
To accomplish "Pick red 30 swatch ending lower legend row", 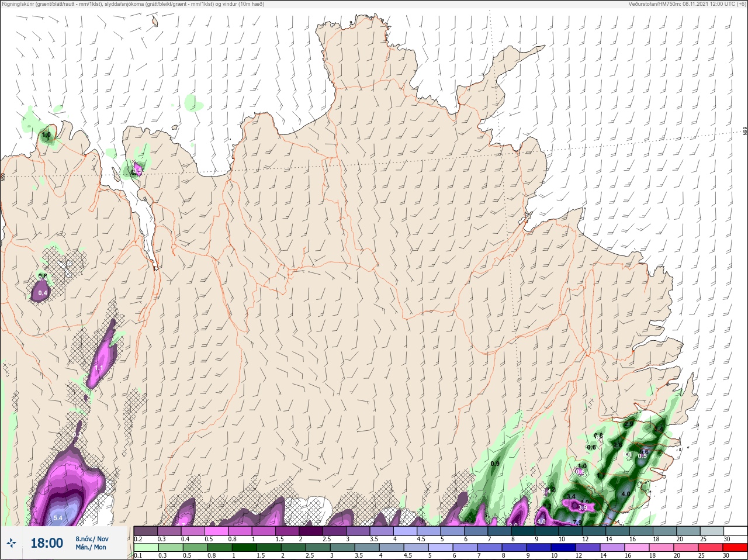I will (x=736, y=548).
